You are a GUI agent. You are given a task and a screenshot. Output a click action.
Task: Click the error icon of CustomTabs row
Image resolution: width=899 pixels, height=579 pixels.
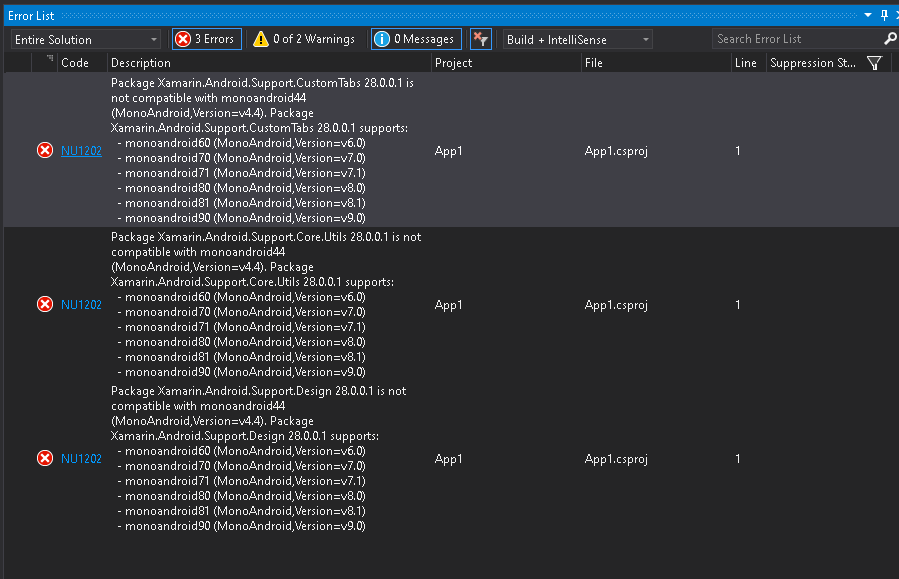pyautogui.click(x=45, y=150)
